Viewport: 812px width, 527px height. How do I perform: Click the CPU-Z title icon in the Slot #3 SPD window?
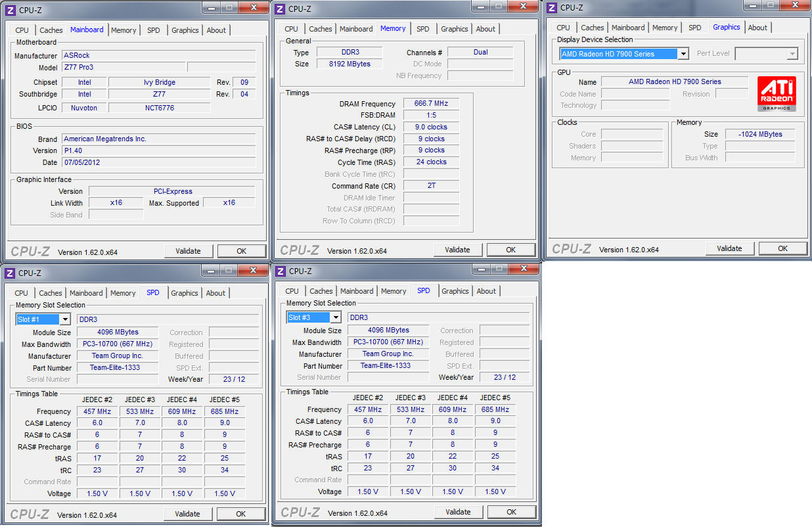(x=281, y=271)
